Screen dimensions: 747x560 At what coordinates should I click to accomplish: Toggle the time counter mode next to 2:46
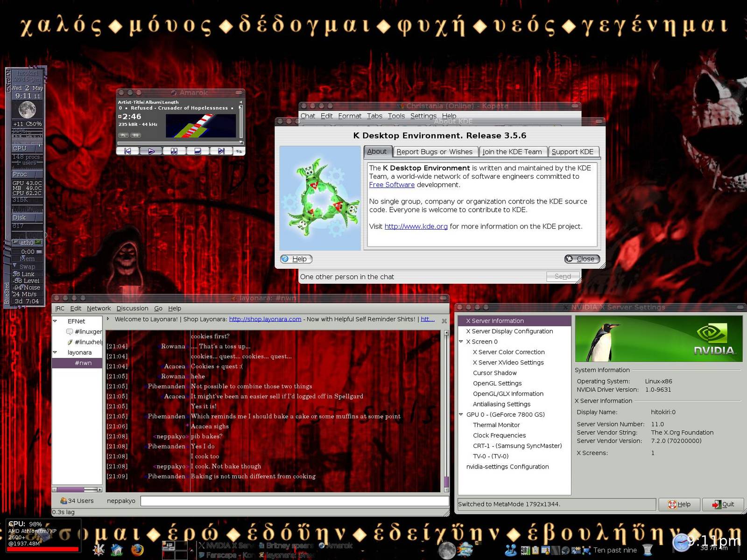coord(120,117)
